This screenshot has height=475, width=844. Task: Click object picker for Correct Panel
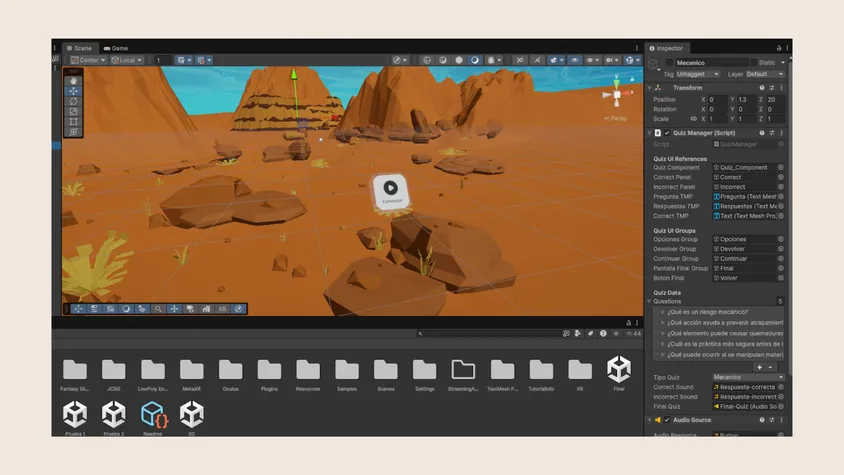tap(780, 177)
